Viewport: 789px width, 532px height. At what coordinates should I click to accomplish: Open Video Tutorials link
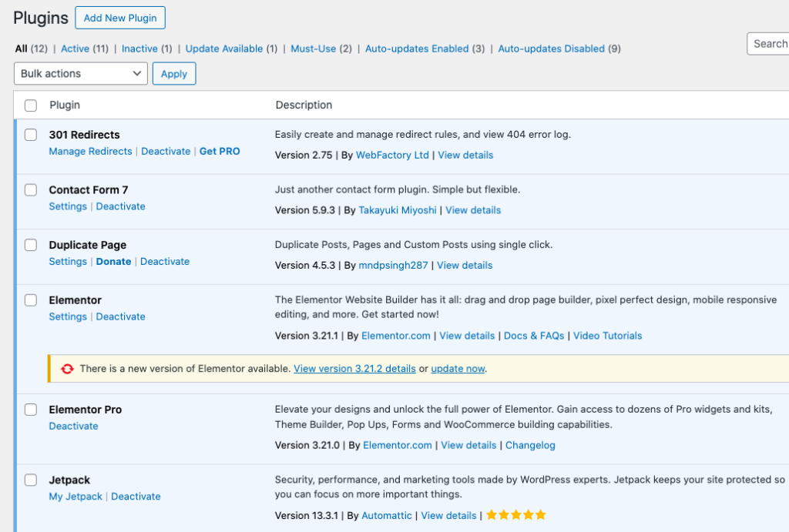pos(607,336)
